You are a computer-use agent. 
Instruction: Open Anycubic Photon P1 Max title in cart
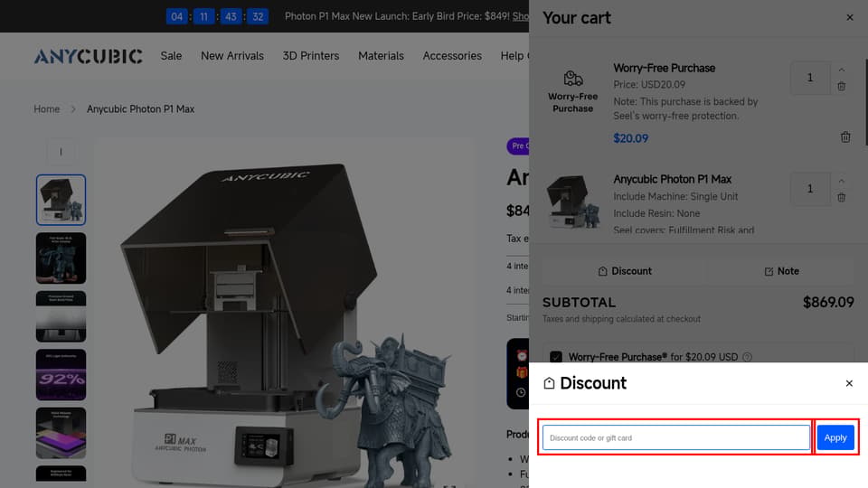pos(672,179)
